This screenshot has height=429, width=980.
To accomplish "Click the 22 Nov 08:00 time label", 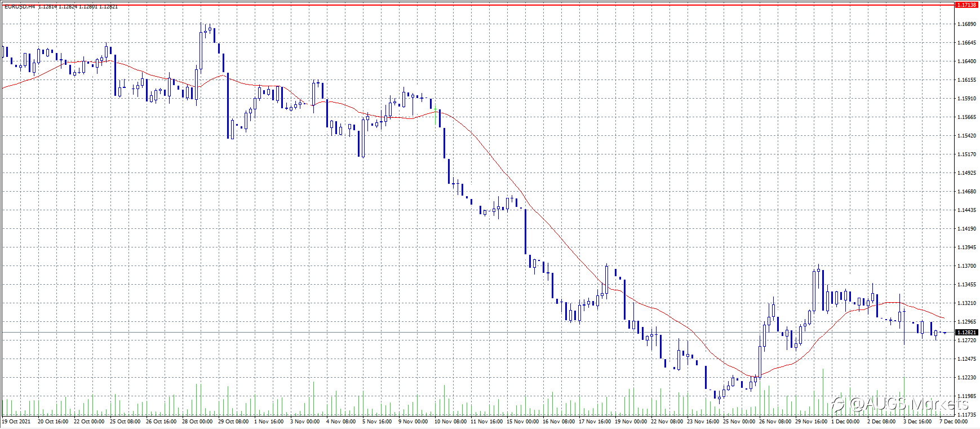I will 666,422.
